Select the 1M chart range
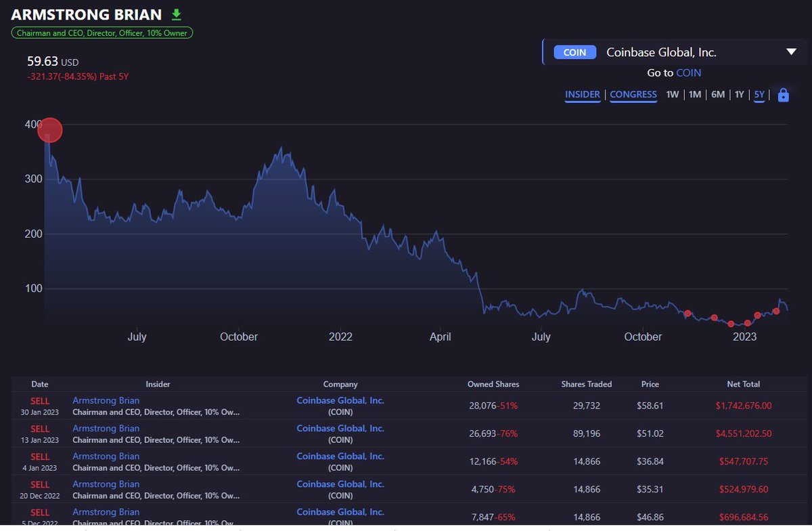The height and width of the screenshot is (531, 812). tap(695, 95)
